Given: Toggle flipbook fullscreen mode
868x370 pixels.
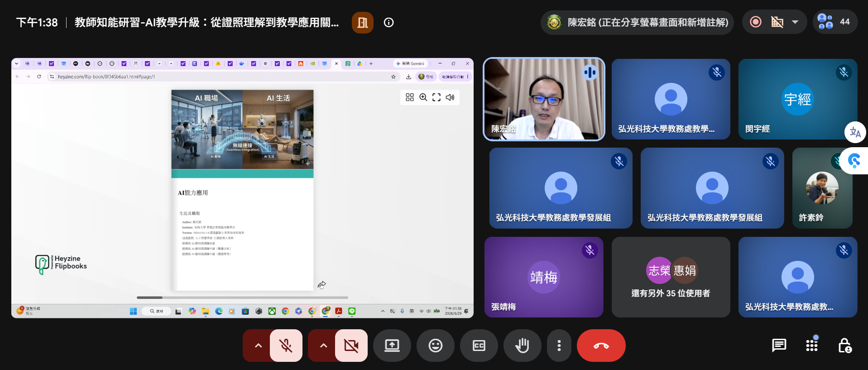Looking at the screenshot, I should (436, 97).
